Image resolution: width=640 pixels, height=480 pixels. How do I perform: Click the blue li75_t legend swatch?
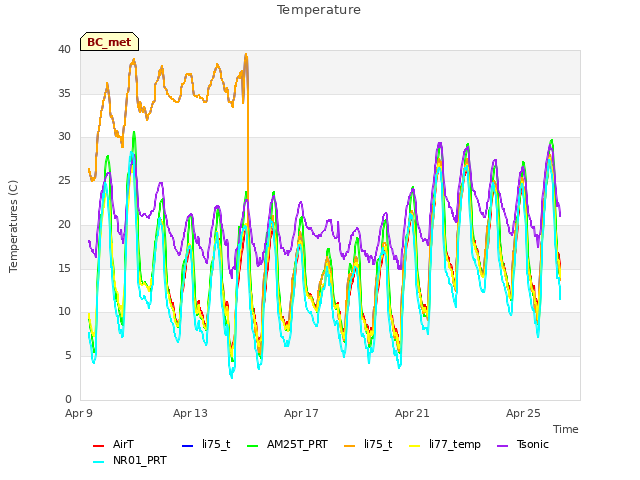pyautogui.click(x=187, y=445)
